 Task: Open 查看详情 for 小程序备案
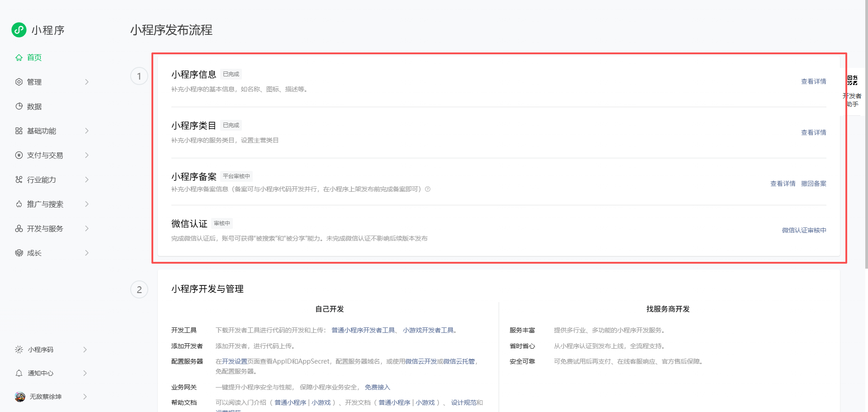(783, 184)
